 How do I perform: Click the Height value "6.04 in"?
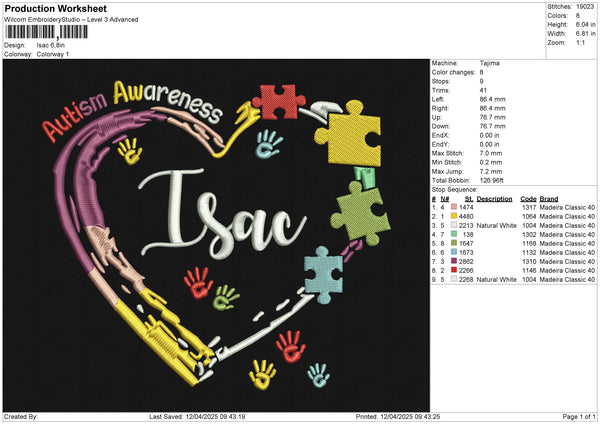click(x=585, y=24)
